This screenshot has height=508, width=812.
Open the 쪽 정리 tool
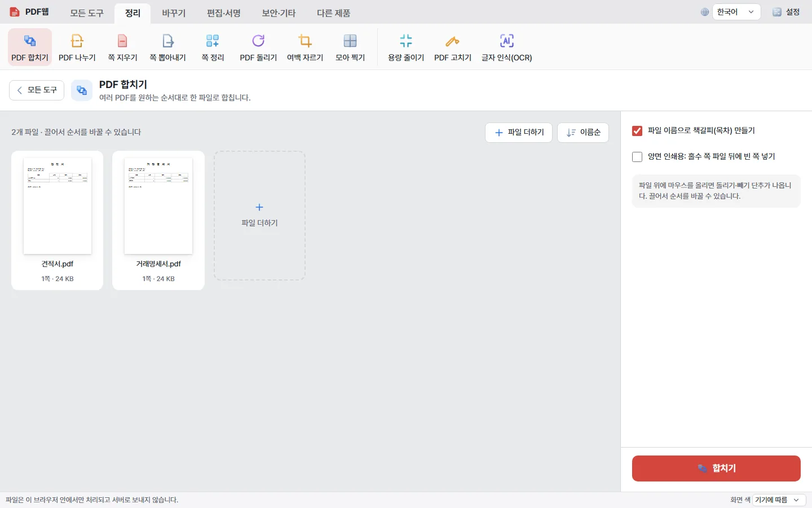pos(213,47)
